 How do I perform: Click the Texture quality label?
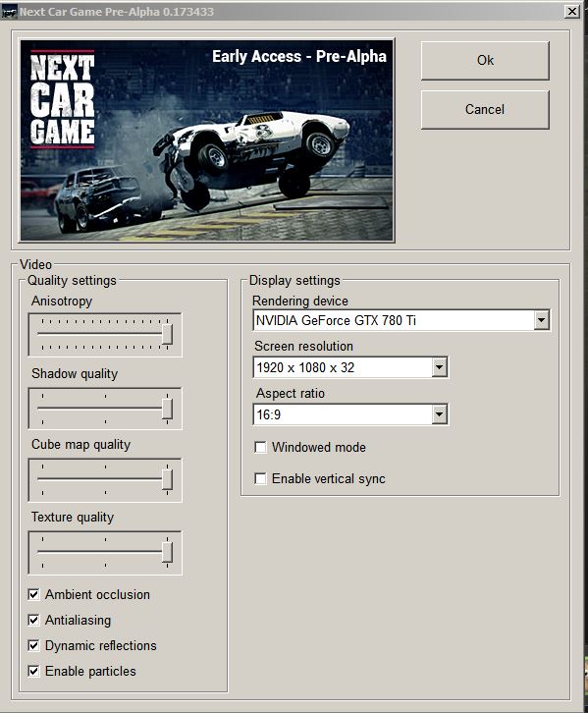[73, 518]
